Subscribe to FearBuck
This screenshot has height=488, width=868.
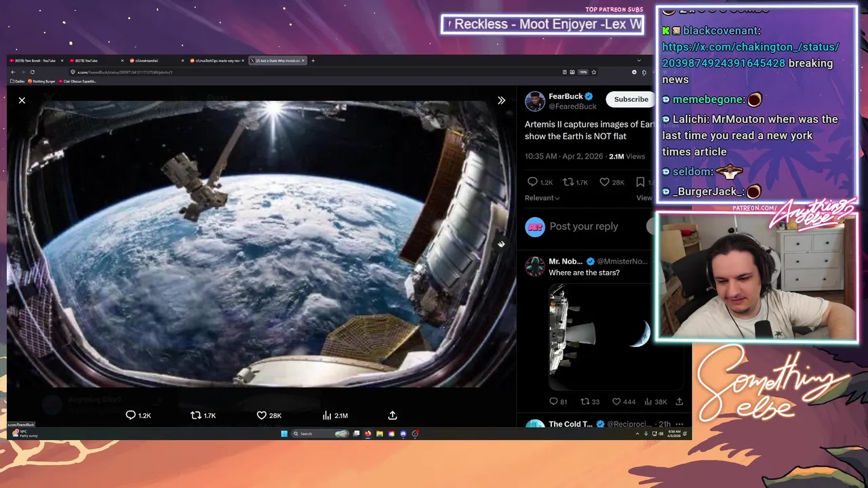point(631,100)
